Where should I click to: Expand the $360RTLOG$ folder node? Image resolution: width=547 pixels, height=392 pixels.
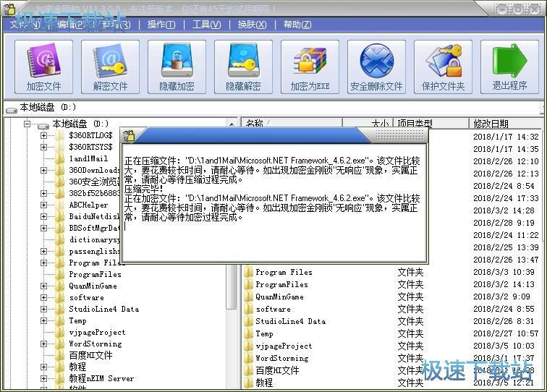(43, 135)
